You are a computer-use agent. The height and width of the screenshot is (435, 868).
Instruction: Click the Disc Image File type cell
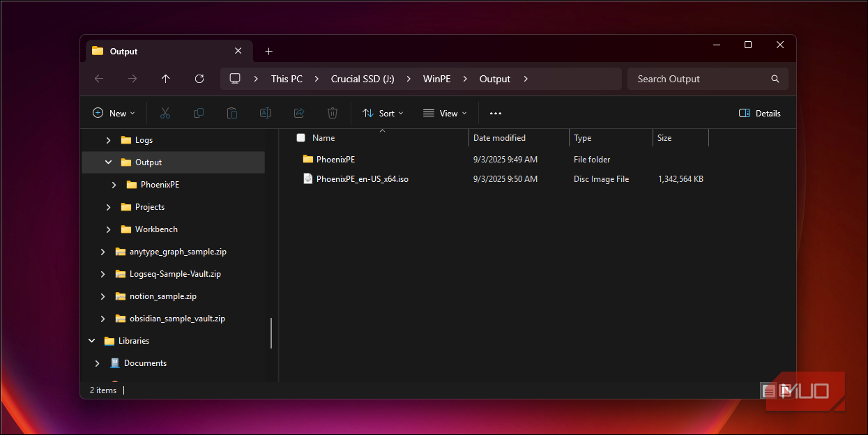[x=601, y=178]
